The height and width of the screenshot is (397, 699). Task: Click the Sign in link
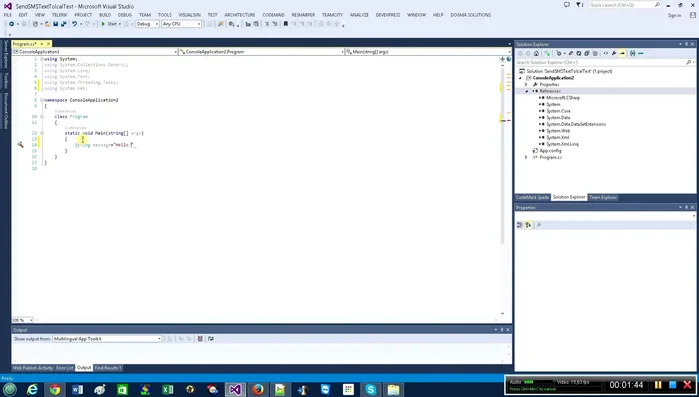[x=674, y=15]
